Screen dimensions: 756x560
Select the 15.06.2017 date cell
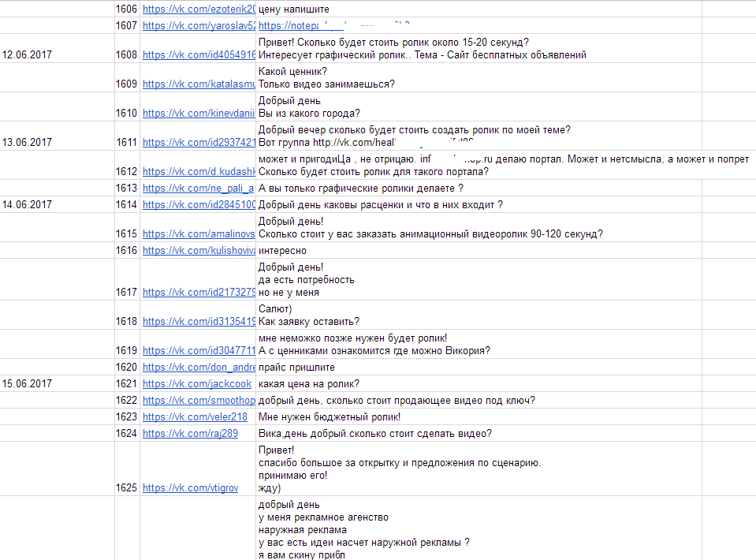(57, 384)
